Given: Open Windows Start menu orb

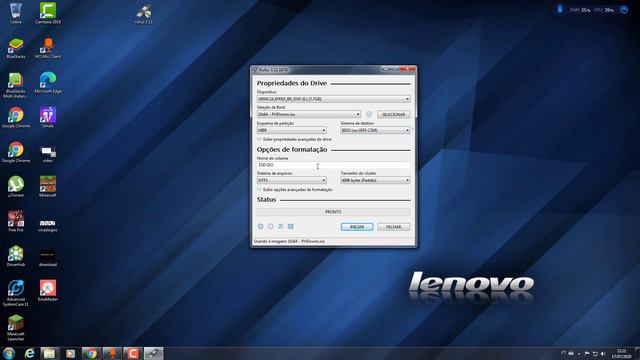Looking at the screenshot, I should pyautogui.click(x=9, y=353).
